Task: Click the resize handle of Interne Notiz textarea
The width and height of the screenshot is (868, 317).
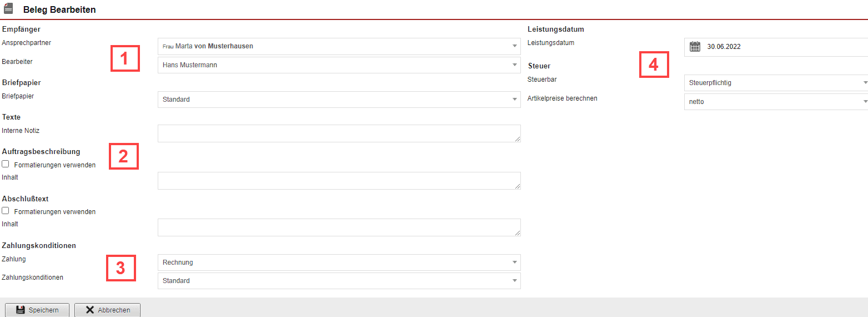Action: pyautogui.click(x=518, y=139)
